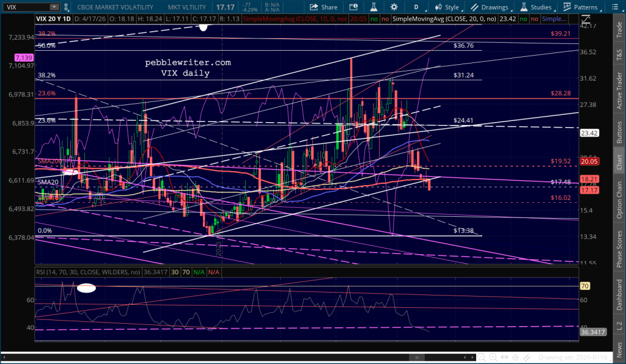
Task: Click the scroll right arrow on time scrollbar
Action: (473, 358)
